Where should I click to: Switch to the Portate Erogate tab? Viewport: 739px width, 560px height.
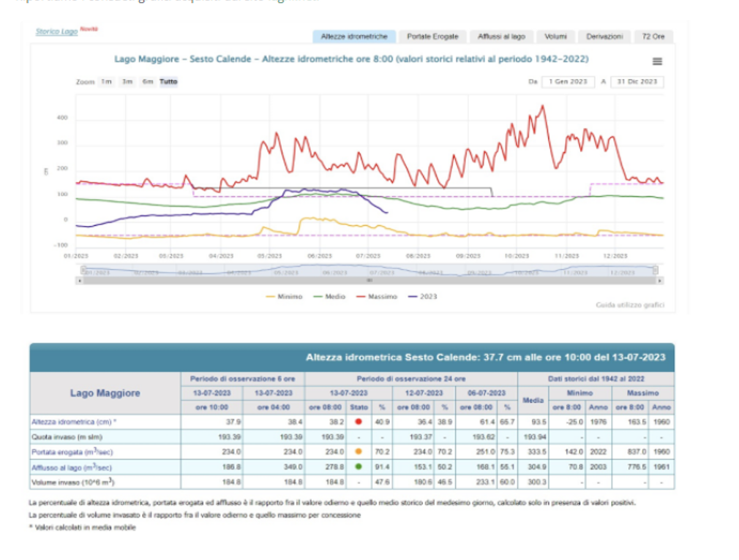tap(432, 37)
